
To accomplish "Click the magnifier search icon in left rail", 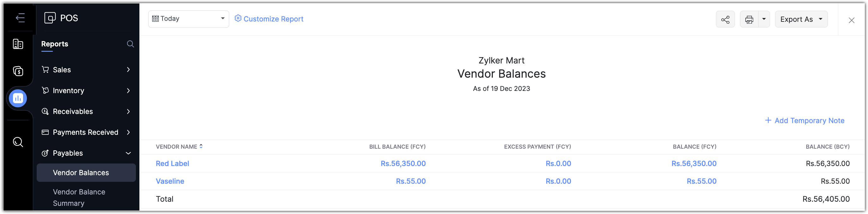I will tap(18, 142).
